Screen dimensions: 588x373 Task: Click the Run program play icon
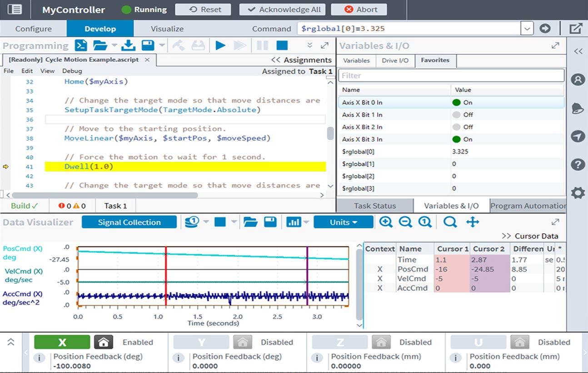(220, 45)
